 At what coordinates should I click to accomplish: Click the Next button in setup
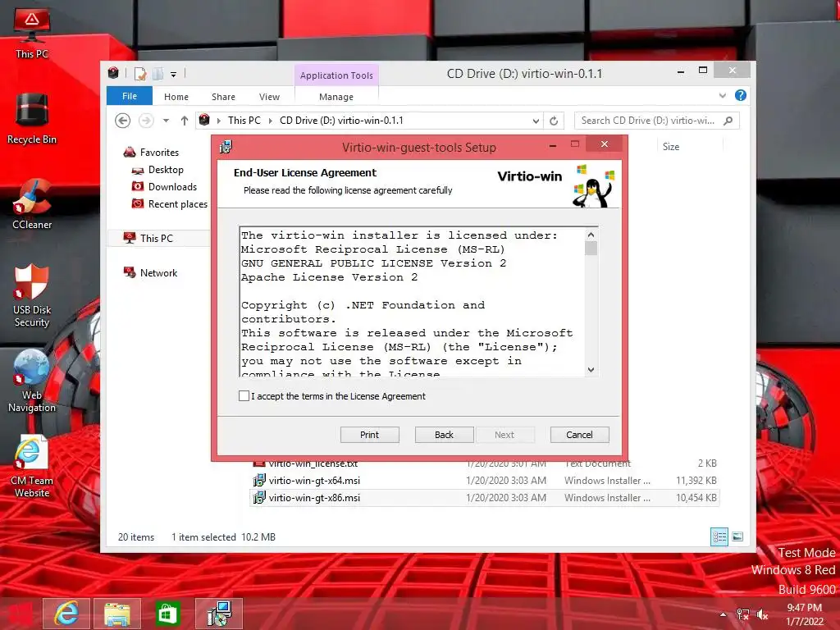(x=504, y=435)
